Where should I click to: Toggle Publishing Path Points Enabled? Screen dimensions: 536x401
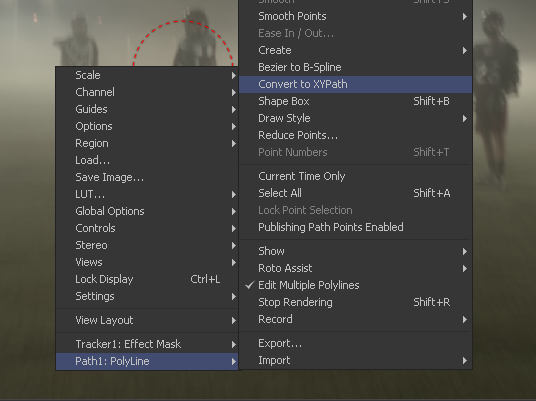tap(356, 227)
